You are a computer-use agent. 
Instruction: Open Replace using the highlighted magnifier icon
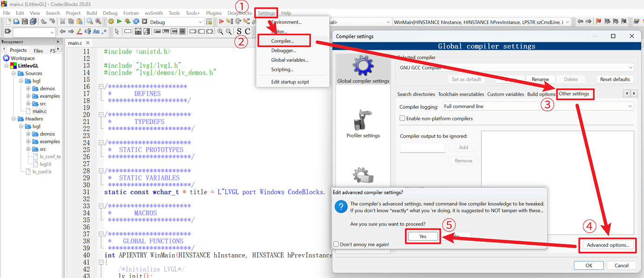coord(98,21)
